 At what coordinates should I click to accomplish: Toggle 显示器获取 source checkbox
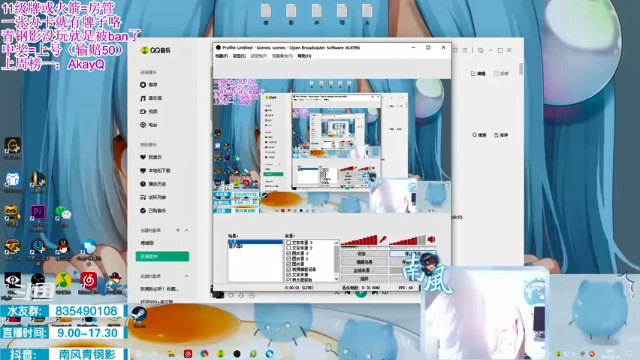click(289, 280)
